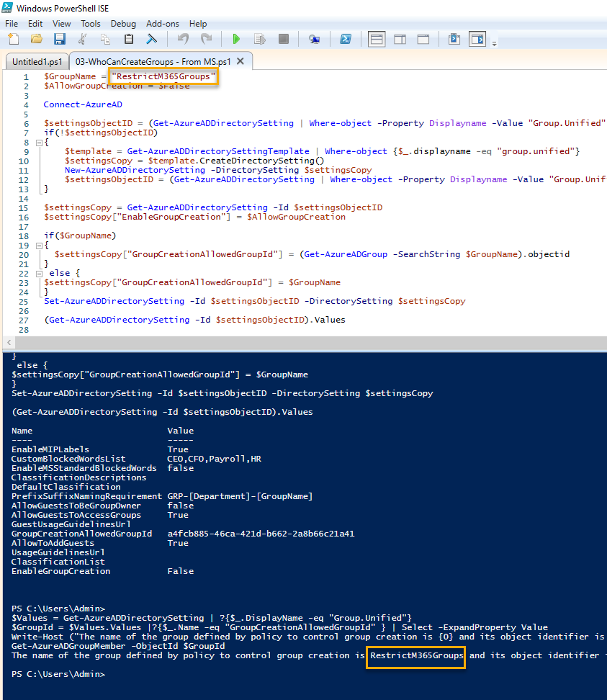Open the View menu
The image size is (607, 700).
pos(62,24)
